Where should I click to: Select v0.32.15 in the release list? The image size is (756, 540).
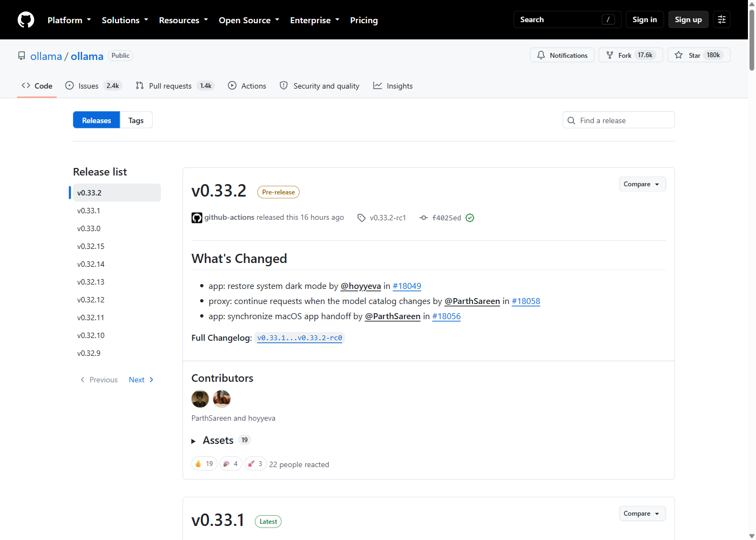[x=117, y=246]
